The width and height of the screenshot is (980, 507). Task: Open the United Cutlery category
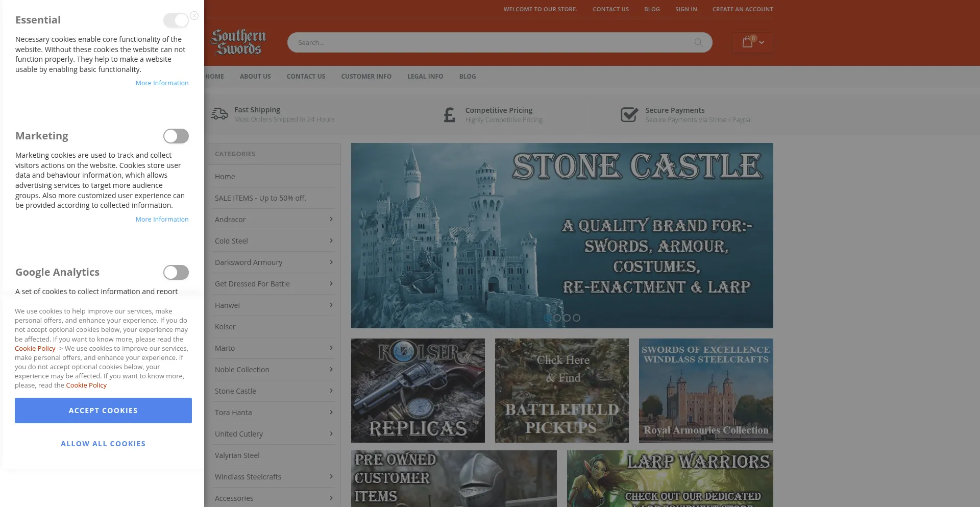coord(239,434)
